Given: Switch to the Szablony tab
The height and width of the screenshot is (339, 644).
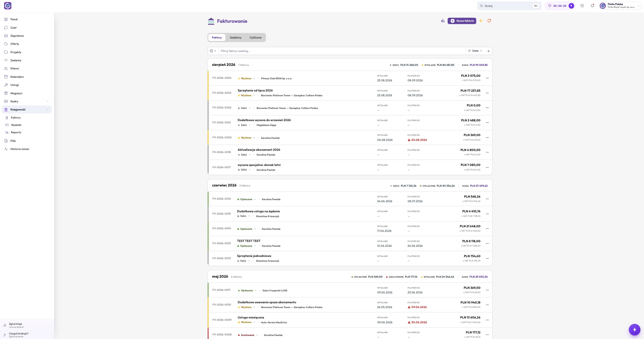Looking at the screenshot, I should (x=235, y=37).
